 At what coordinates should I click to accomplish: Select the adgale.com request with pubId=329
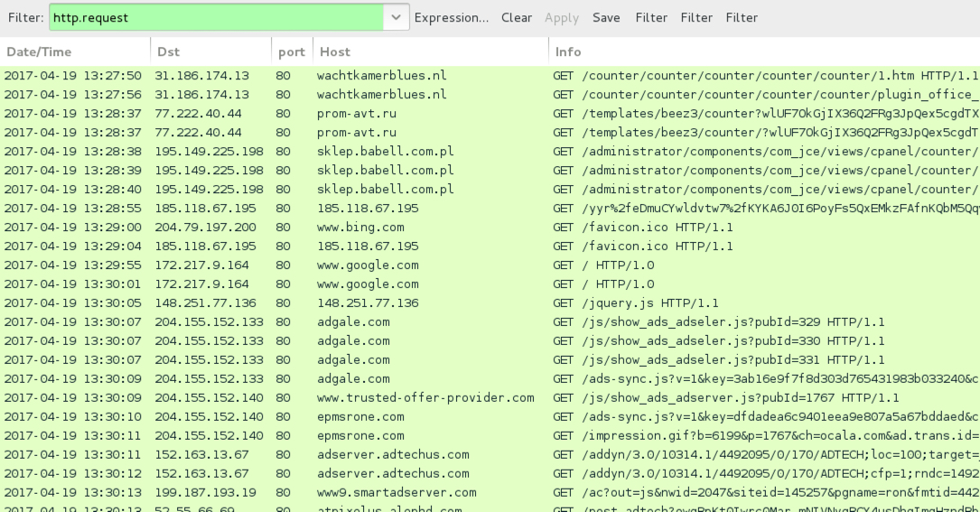pyautogui.click(x=490, y=322)
